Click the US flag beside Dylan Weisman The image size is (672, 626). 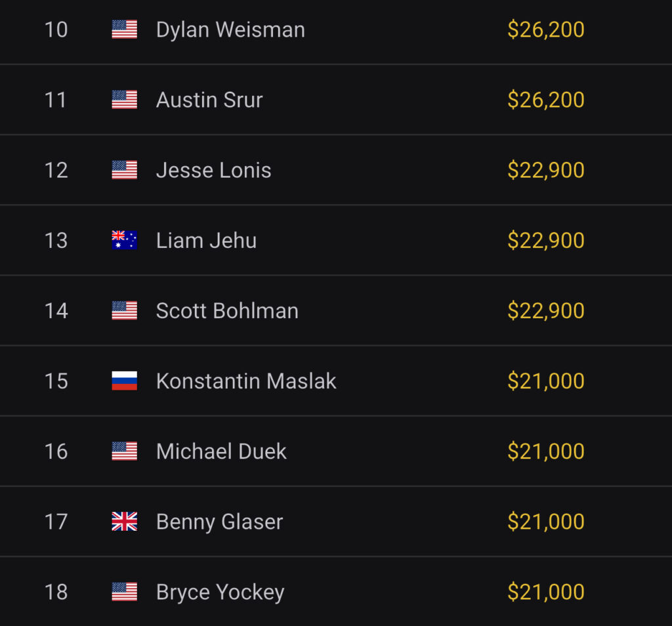point(124,30)
